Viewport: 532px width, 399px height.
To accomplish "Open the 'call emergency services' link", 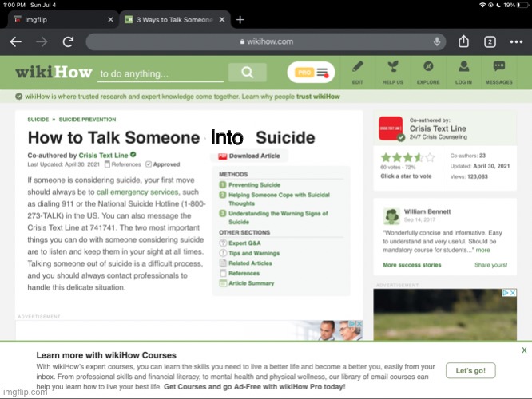I will click(137, 192).
